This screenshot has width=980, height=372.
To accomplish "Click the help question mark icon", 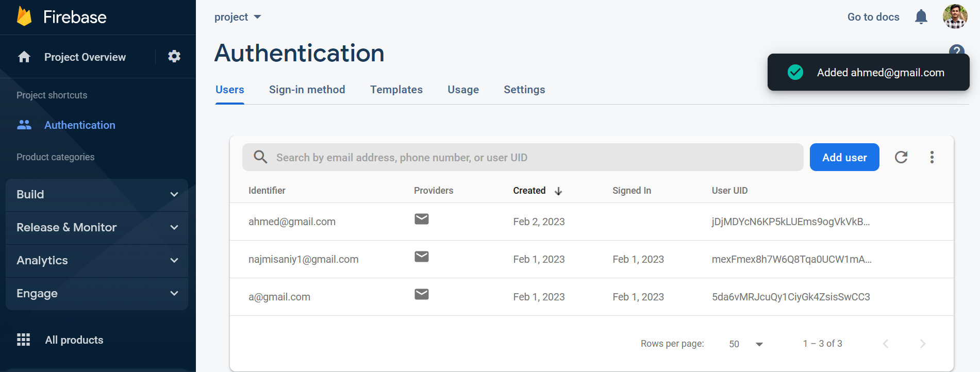I will (957, 50).
